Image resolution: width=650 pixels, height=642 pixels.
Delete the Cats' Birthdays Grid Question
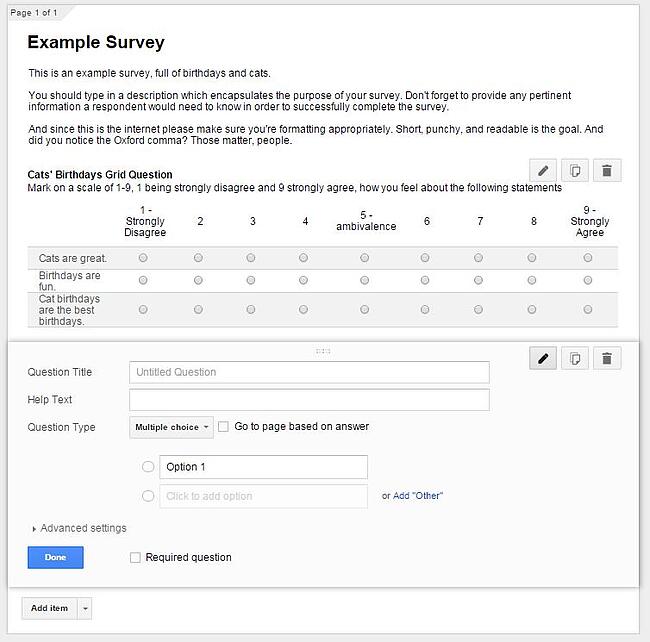point(606,170)
